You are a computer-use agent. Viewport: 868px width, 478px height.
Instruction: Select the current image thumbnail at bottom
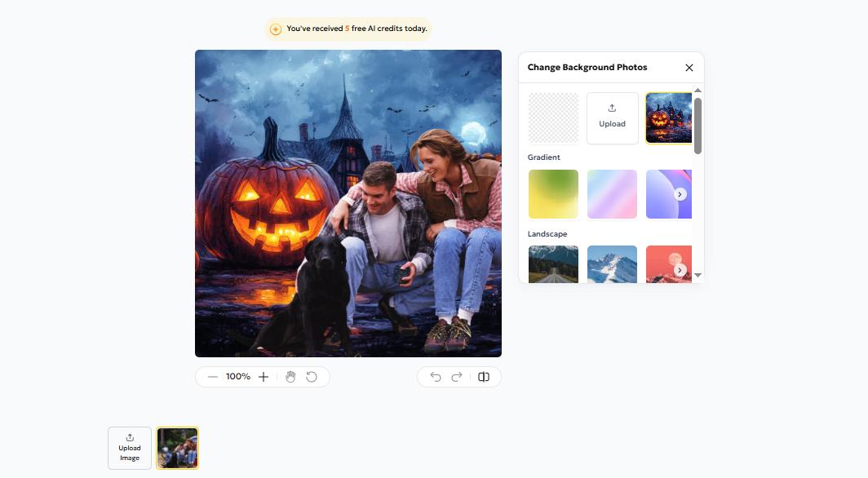[177, 447]
